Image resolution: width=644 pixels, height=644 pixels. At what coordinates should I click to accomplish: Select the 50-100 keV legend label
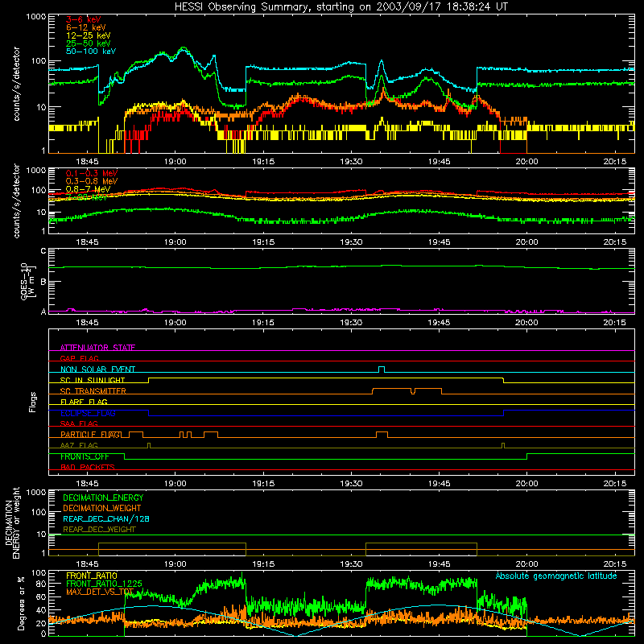[90, 52]
